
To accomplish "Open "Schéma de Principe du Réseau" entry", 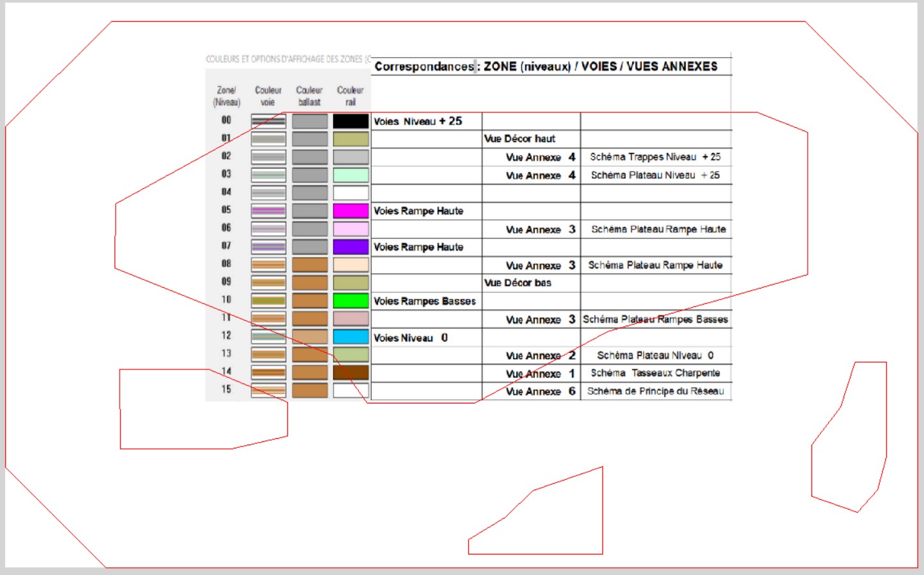I will pyautogui.click(x=656, y=391).
